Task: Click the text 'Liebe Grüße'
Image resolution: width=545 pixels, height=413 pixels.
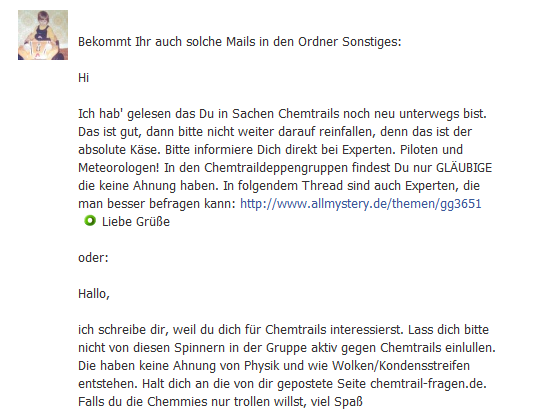Action: point(136,222)
